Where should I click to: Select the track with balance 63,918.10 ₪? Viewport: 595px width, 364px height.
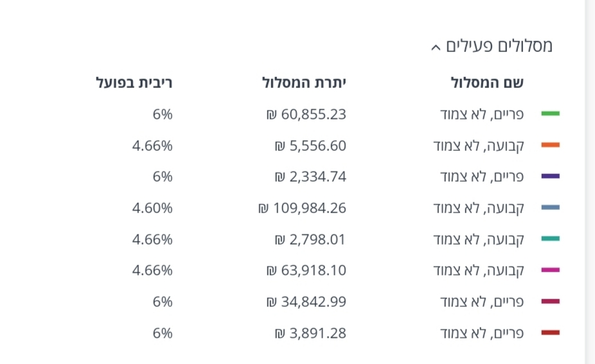[479, 270]
